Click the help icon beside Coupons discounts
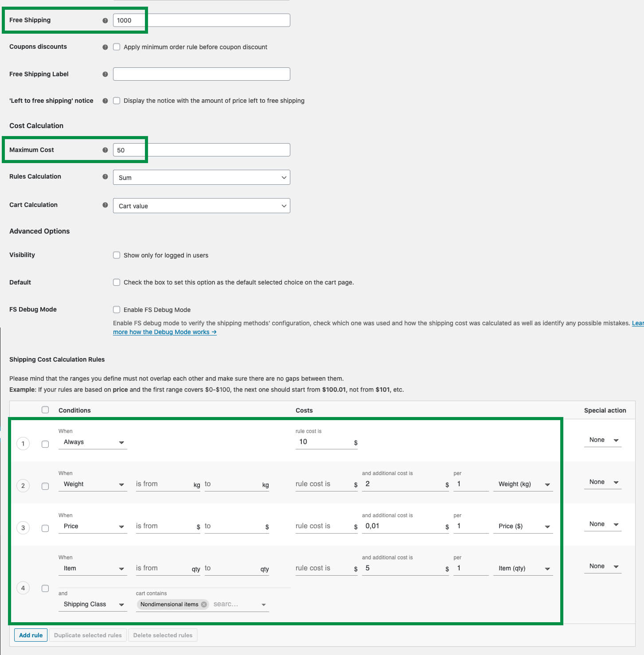This screenshot has height=655, width=644. click(105, 47)
